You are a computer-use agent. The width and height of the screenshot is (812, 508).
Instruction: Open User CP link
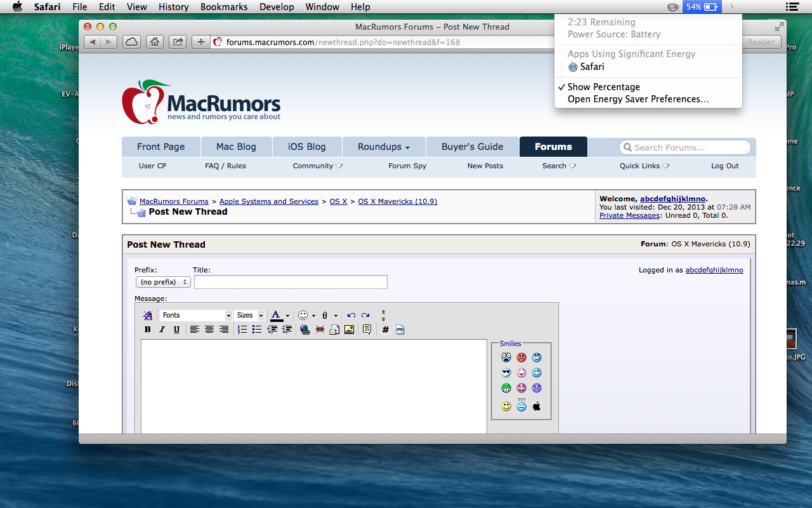coord(152,166)
